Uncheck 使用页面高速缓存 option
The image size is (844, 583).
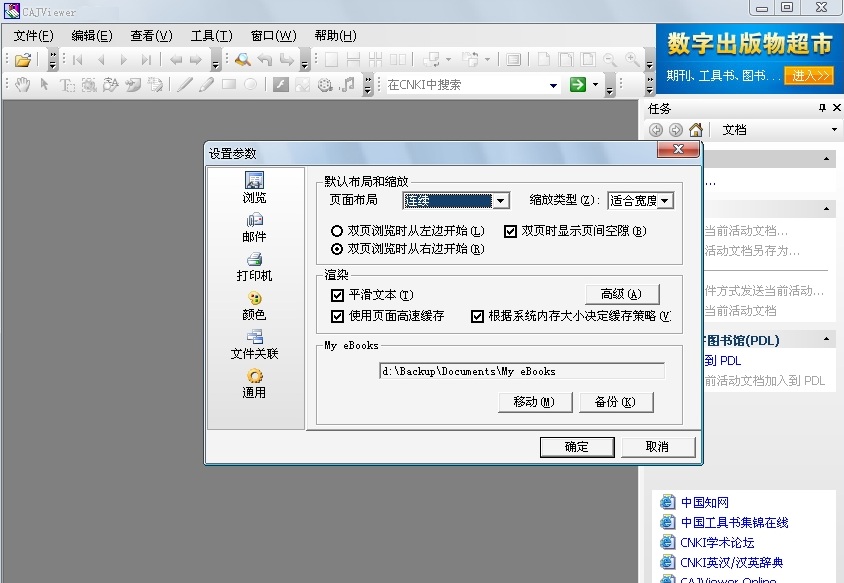pos(337,316)
